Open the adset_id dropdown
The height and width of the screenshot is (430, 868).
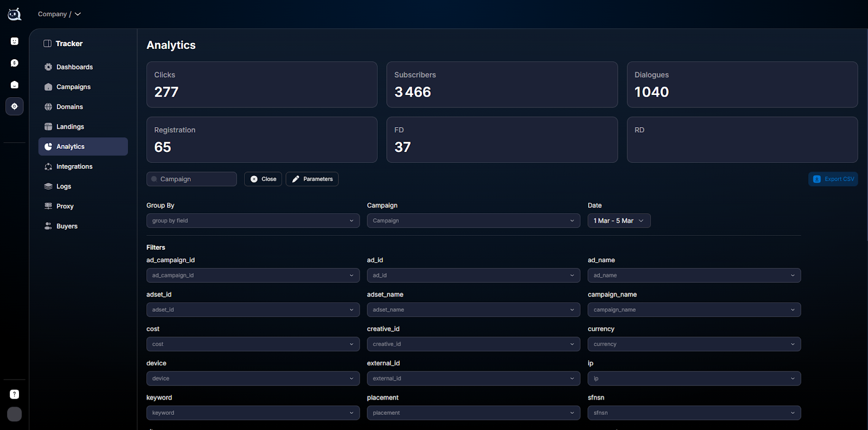click(253, 310)
